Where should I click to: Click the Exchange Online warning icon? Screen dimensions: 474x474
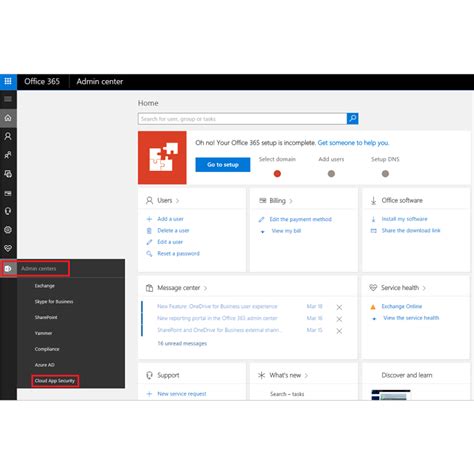(x=373, y=307)
